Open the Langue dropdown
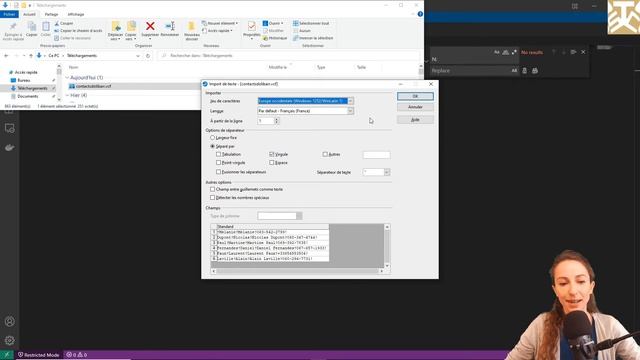 (350, 111)
